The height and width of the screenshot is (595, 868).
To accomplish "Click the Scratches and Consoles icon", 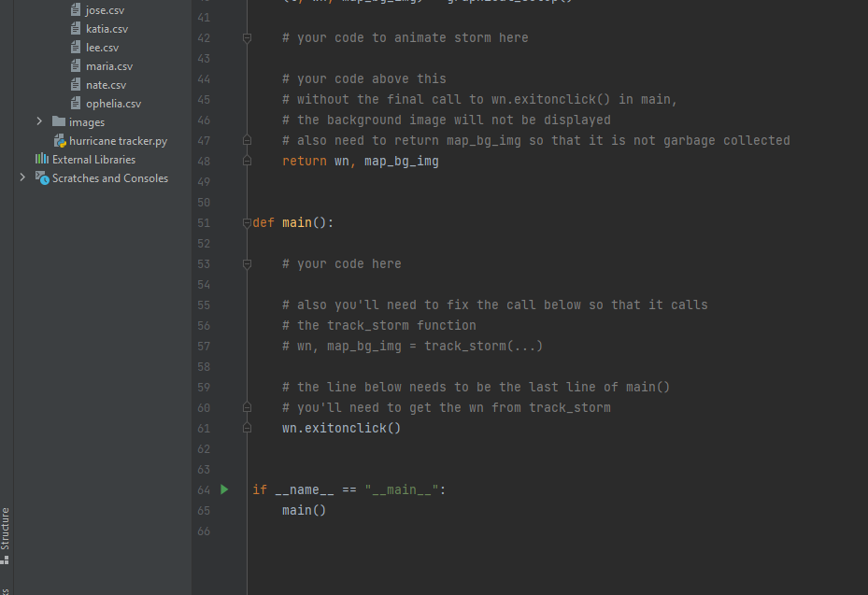I will pos(42,177).
